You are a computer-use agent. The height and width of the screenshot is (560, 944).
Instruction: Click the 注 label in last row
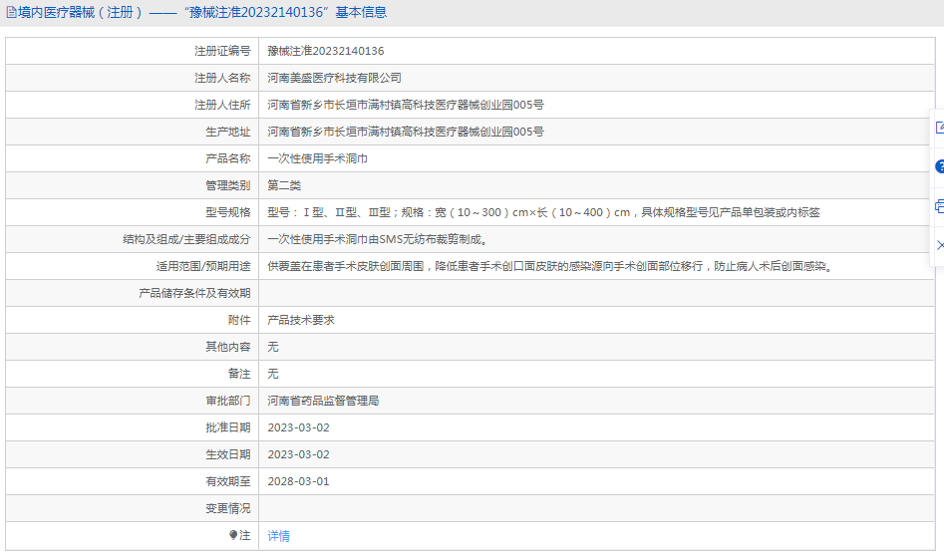tap(244, 535)
